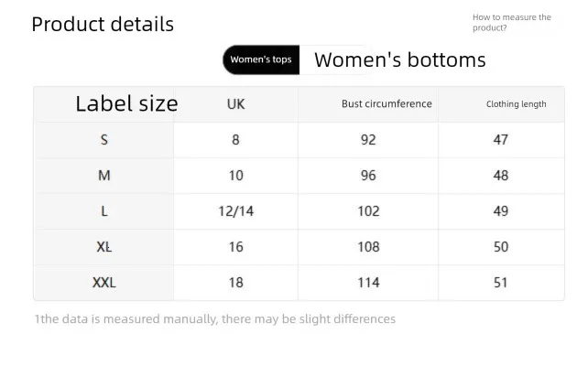588x366 pixels.
Task: Select the UK column header
Action: coord(235,104)
